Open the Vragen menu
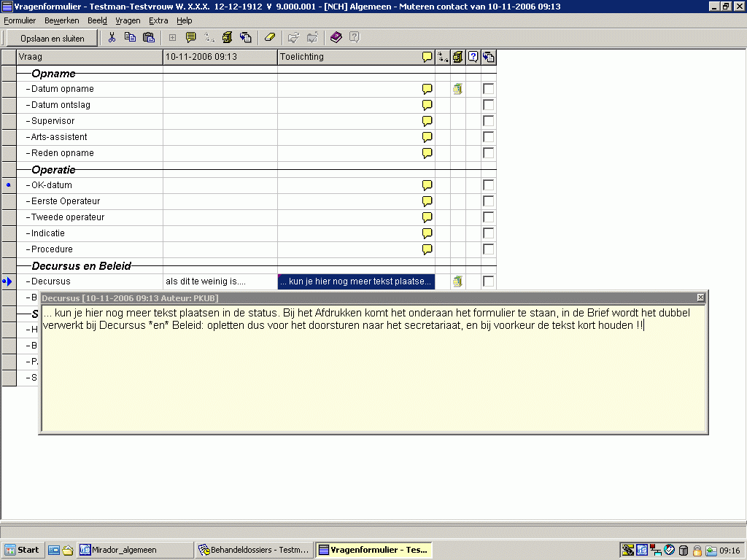This screenshot has width=747, height=560. click(x=128, y=20)
